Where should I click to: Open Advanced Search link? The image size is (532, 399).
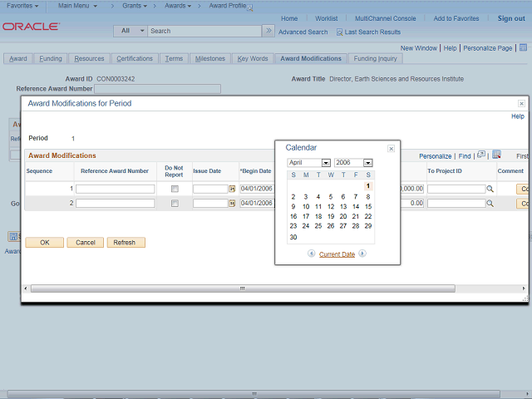(x=303, y=32)
